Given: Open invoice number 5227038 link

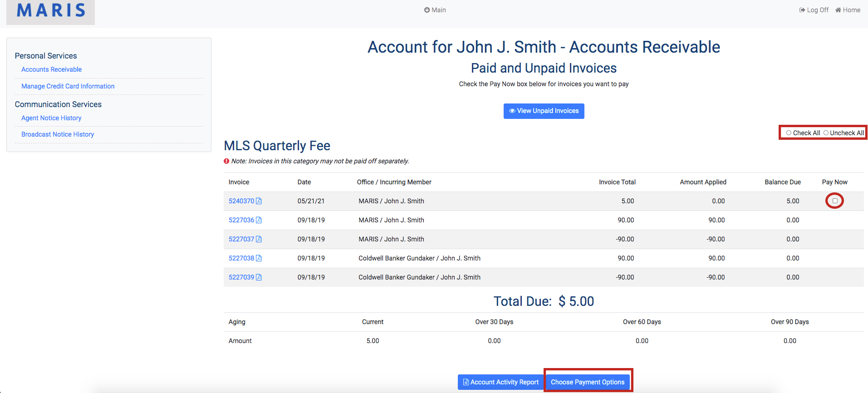Looking at the screenshot, I should (x=241, y=258).
